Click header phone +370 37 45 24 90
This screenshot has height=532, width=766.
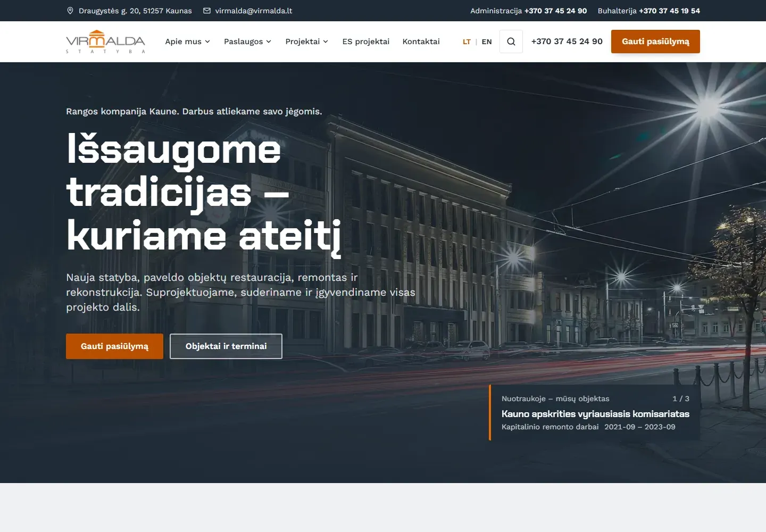tap(567, 41)
